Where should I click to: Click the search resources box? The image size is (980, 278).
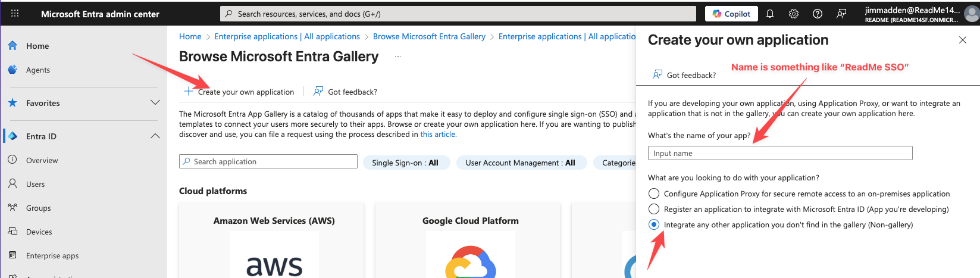[458, 14]
